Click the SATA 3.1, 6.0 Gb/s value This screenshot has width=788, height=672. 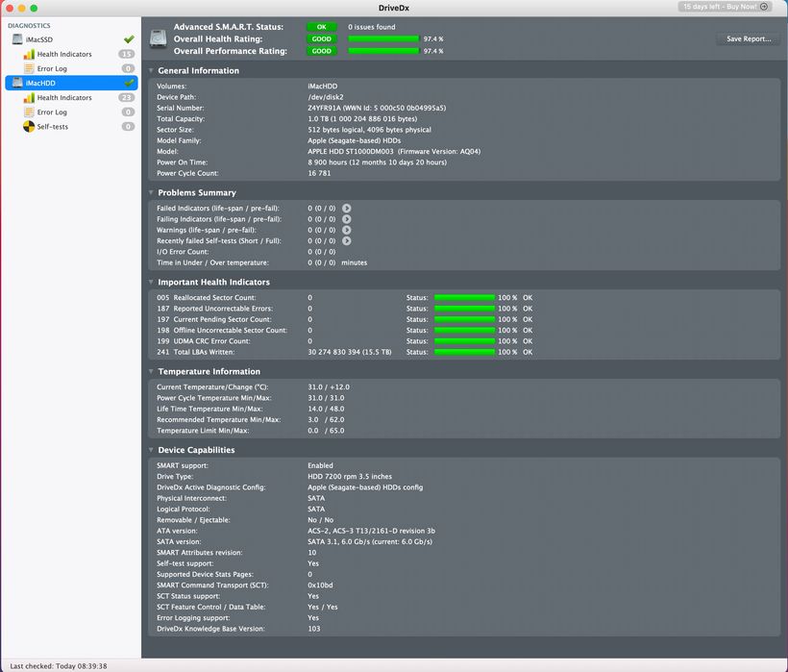pyautogui.click(x=370, y=542)
